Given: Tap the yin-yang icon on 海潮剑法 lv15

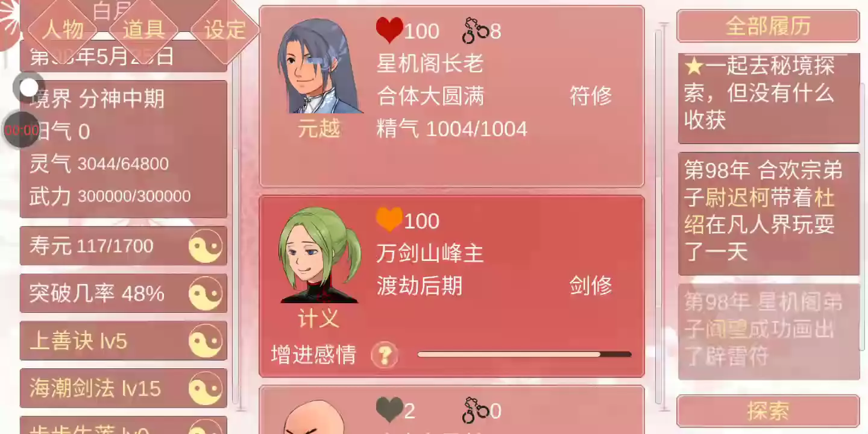Looking at the screenshot, I should pyautogui.click(x=206, y=389).
